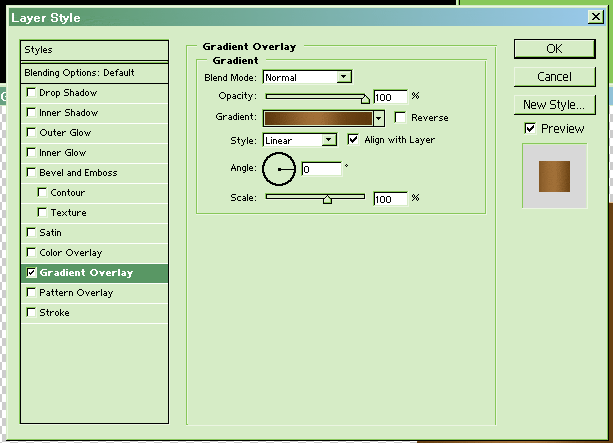
Task: Expand the gradient picker arrow
Action: 379,118
